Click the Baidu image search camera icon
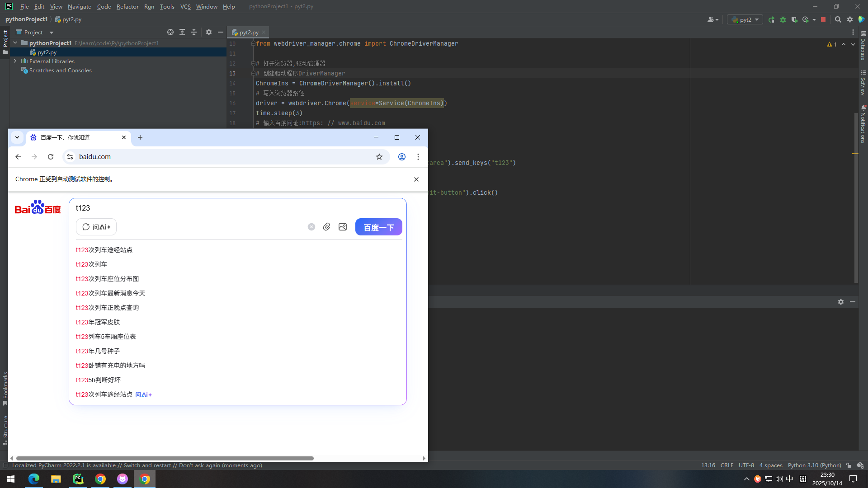868x488 pixels. (343, 227)
